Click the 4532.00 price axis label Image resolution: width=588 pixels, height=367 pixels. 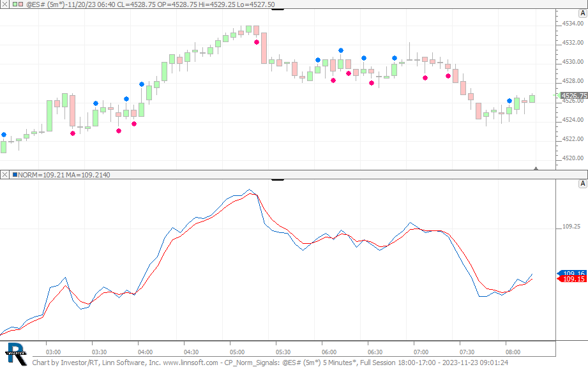pyautogui.click(x=573, y=42)
